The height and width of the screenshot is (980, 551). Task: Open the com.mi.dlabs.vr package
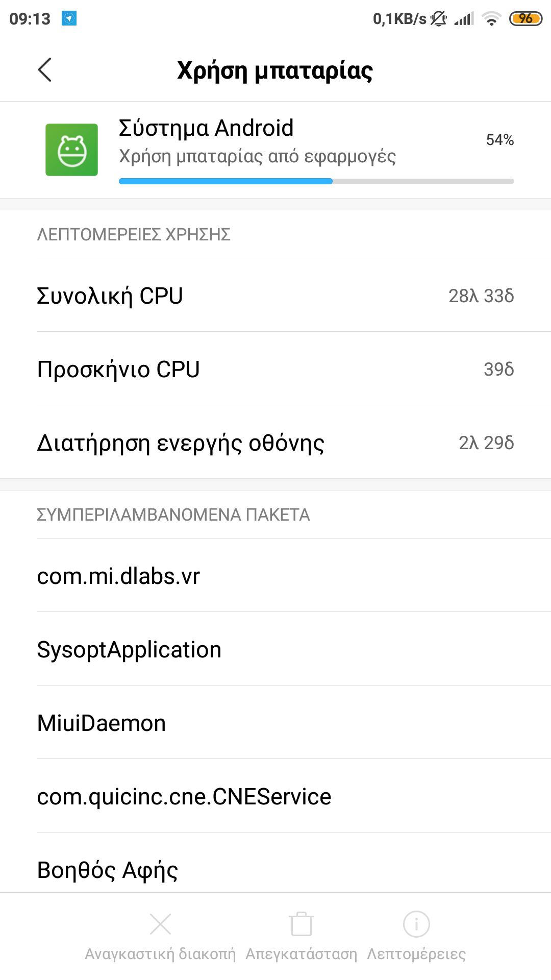coord(275,576)
